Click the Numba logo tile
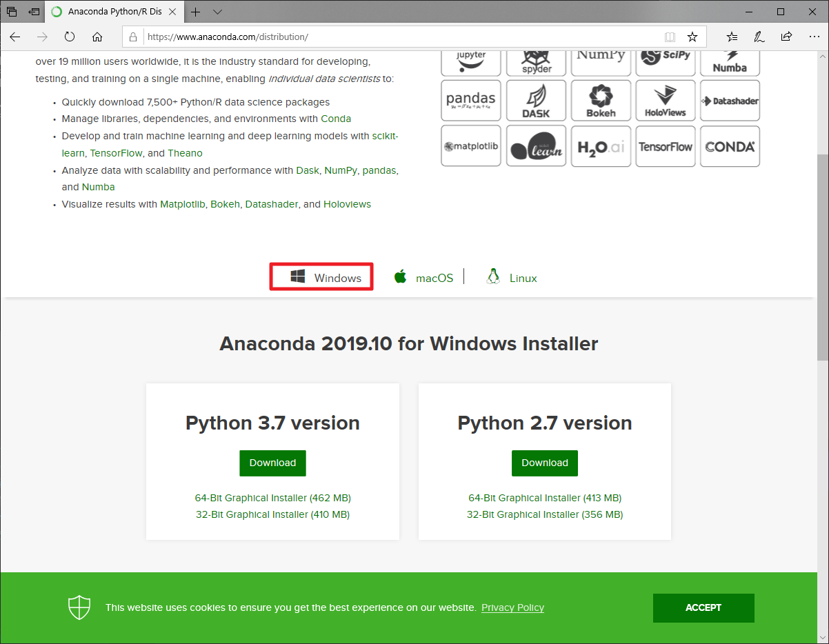 [x=730, y=63]
